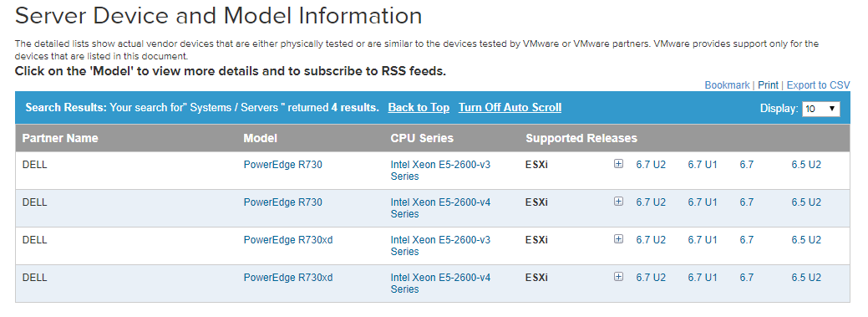
Task: Open first PowerEdge R730 model link
Action: pos(282,165)
